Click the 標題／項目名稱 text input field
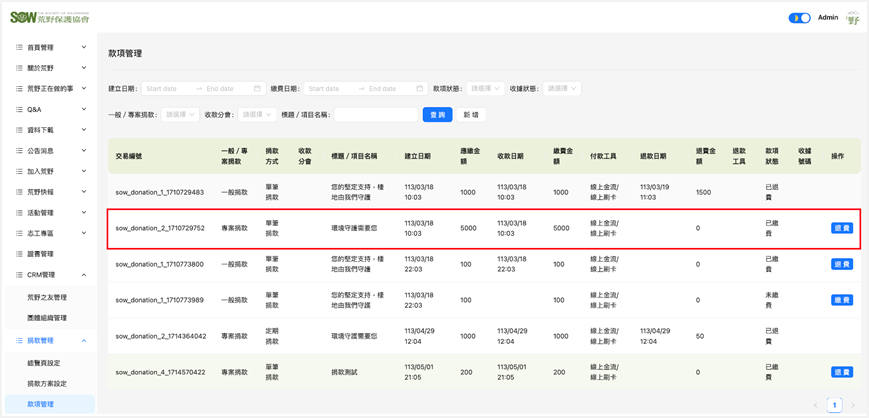The image size is (869, 418). [x=376, y=115]
